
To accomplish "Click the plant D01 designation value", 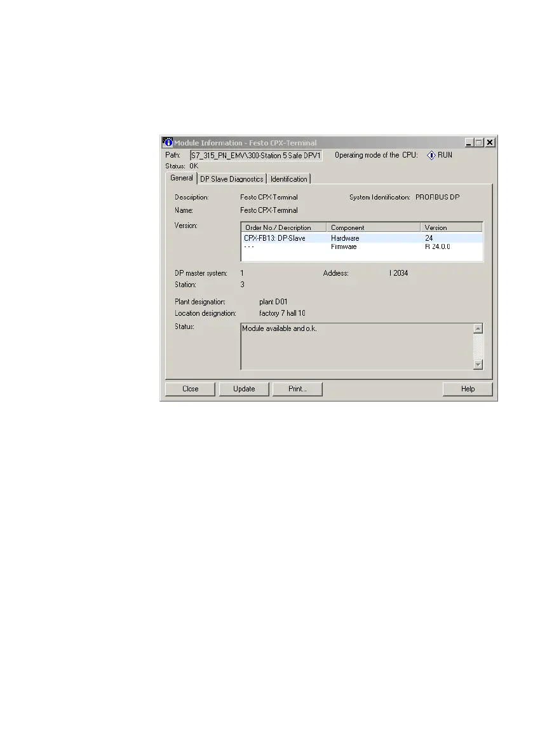I will [273, 302].
